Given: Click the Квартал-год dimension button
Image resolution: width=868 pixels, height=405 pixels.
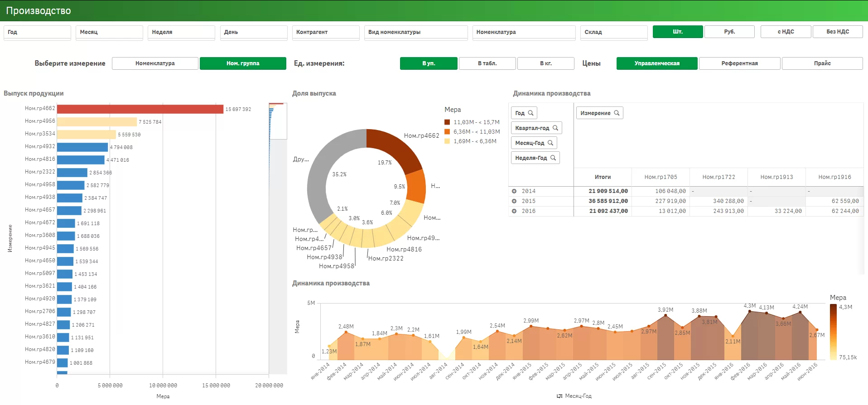Looking at the screenshot, I should click(x=536, y=128).
